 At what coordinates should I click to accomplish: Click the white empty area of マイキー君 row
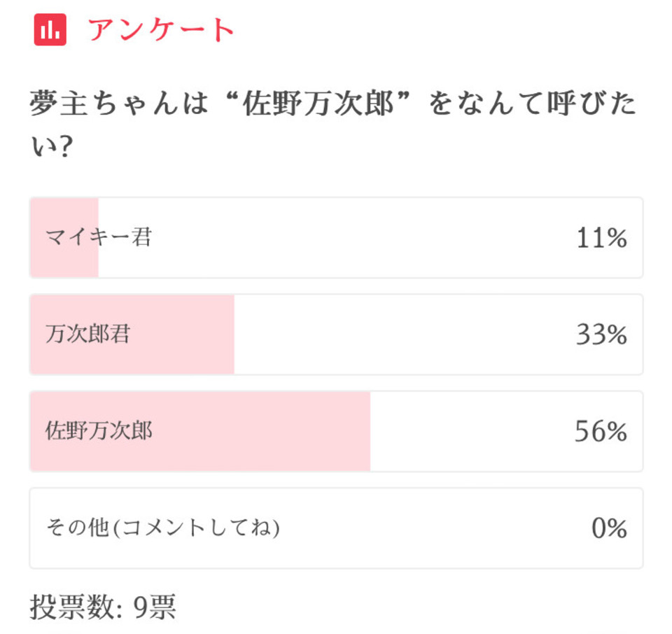click(350, 239)
